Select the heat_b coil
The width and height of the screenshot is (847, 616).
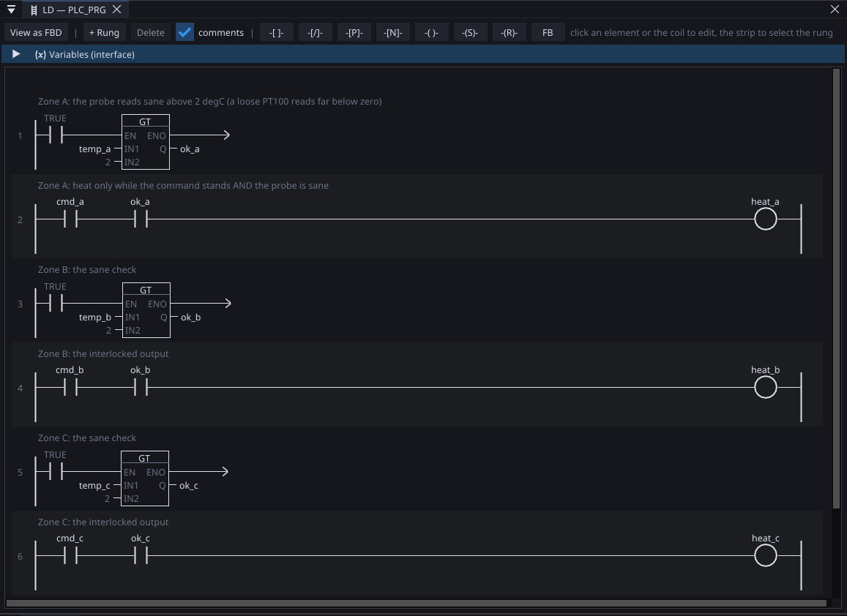coord(765,387)
